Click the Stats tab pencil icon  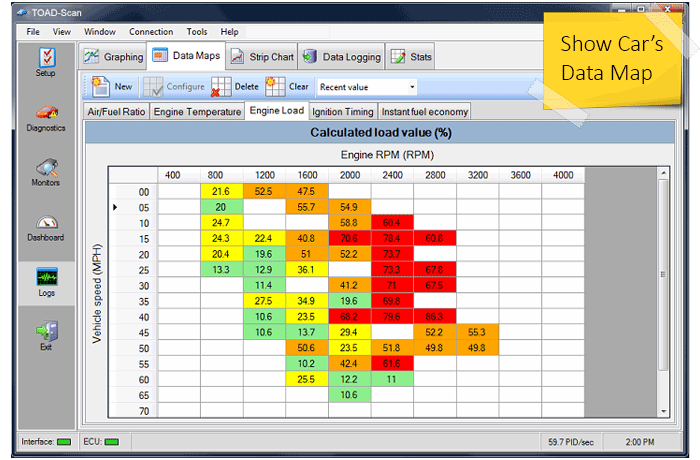(x=398, y=57)
